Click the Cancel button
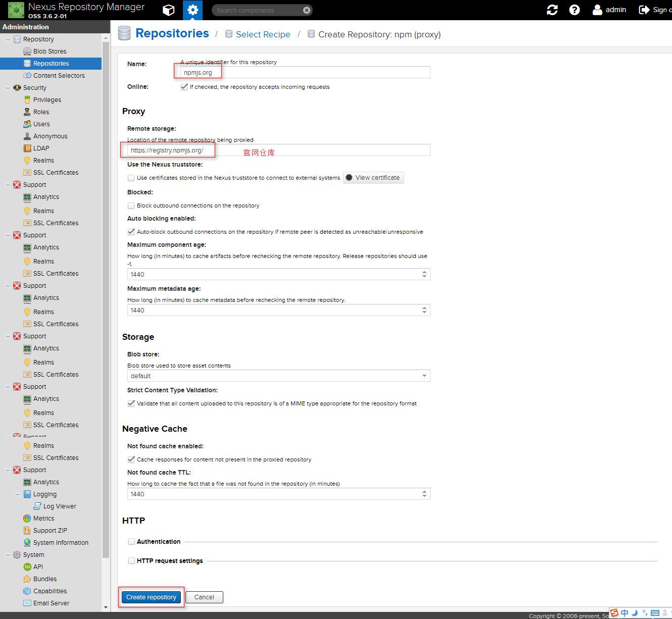This screenshot has height=619, width=672. [x=204, y=597]
